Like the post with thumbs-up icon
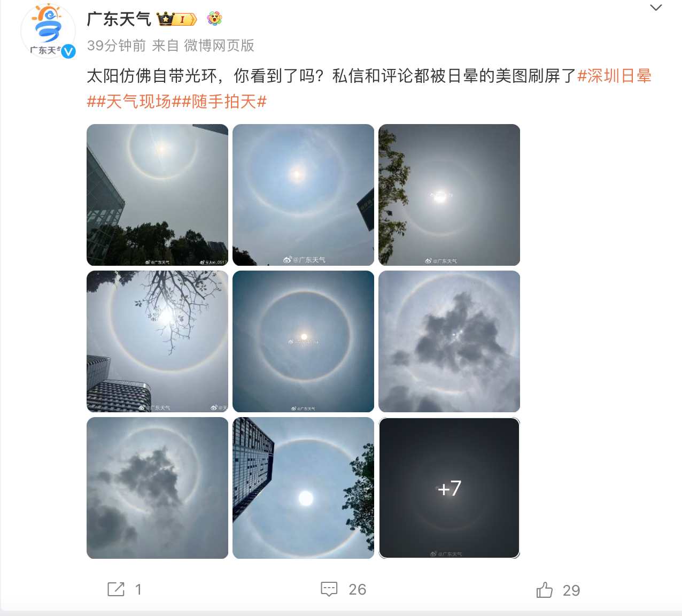Viewport: 682px width, 616px height. click(x=545, y=589)
